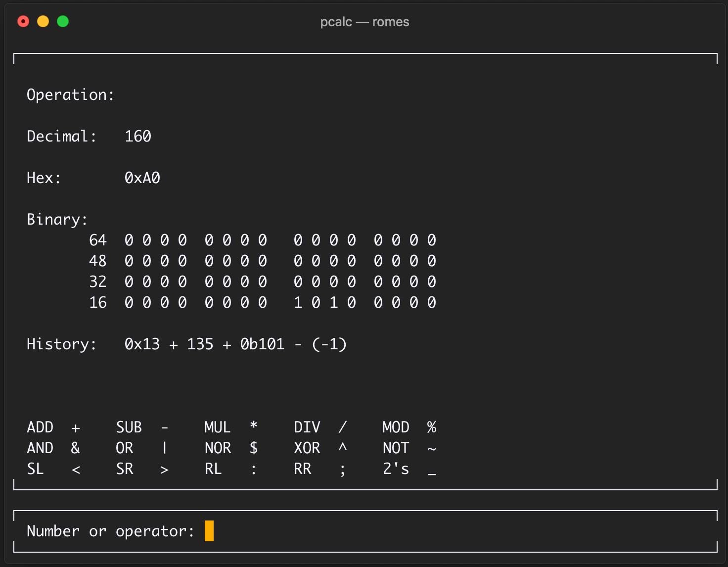Click the pcalc — romes title bar
Image resolution: width=728 pixels, height=567 pixels.
tap(364, 21)
